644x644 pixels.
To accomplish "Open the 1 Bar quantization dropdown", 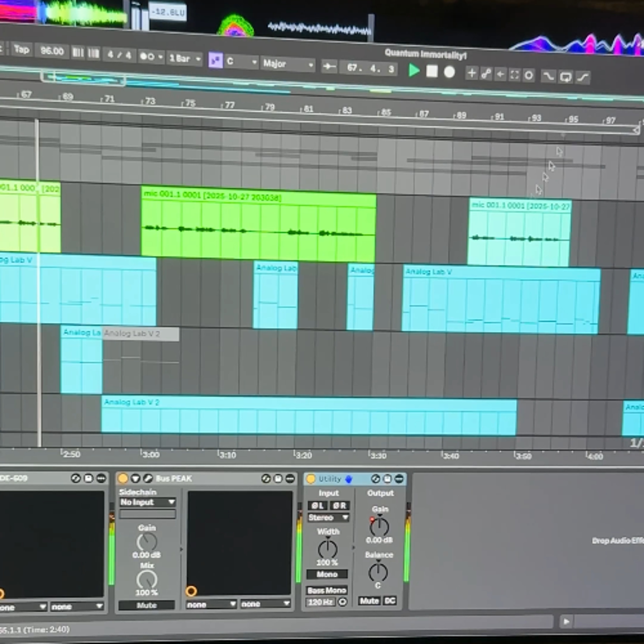I will pos(185,59).
